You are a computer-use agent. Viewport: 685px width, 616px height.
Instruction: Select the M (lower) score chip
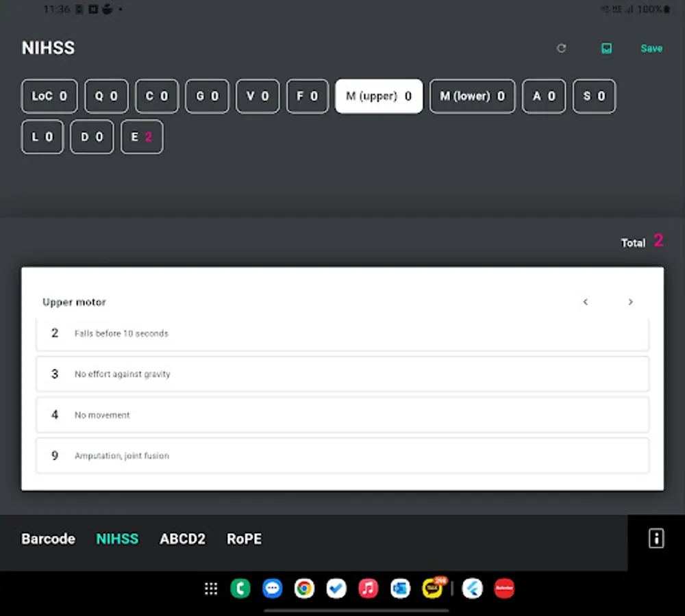pos(472,96)
